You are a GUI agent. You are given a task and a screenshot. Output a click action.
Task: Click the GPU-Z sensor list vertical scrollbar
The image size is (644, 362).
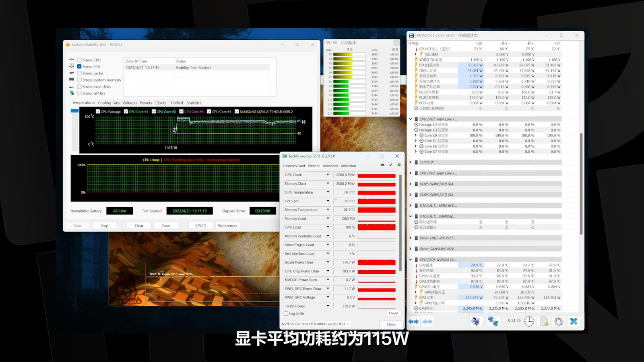(400, 222)
